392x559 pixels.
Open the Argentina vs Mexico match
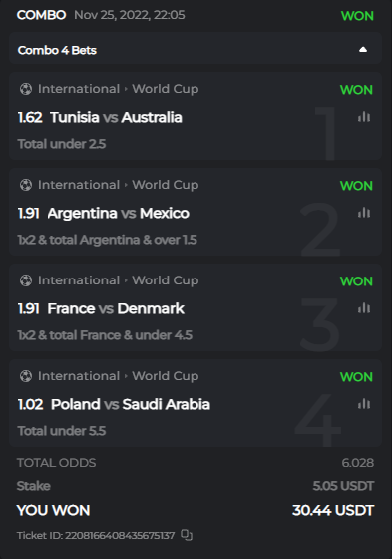pos(118,214)
